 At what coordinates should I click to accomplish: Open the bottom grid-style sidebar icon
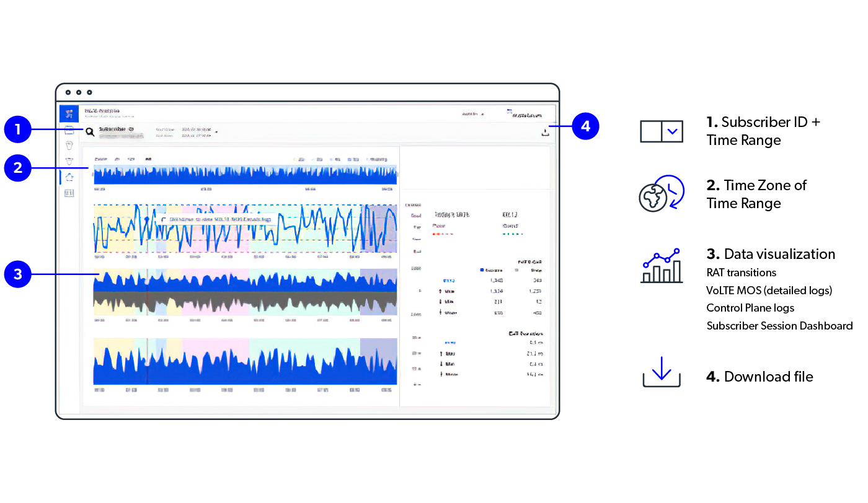click(x=69, y=193)
